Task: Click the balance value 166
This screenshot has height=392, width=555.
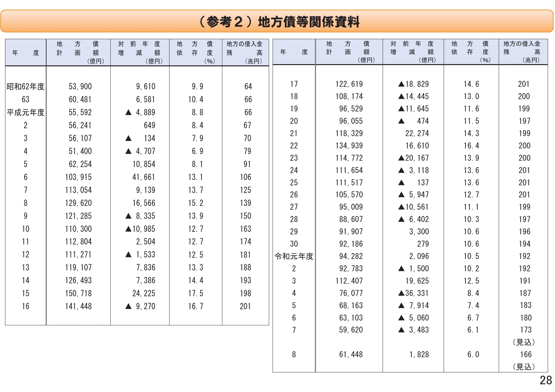Action: 526,354
